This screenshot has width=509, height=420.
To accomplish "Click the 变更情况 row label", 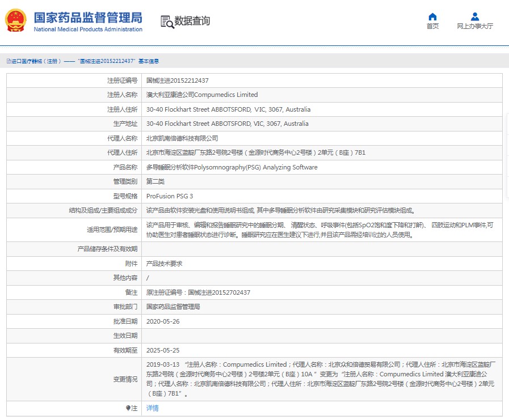I will point(125,379).
